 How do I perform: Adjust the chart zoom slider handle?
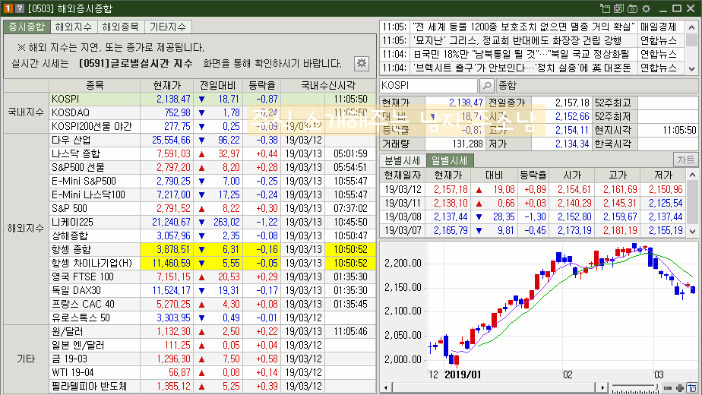[x=657, y=387]
